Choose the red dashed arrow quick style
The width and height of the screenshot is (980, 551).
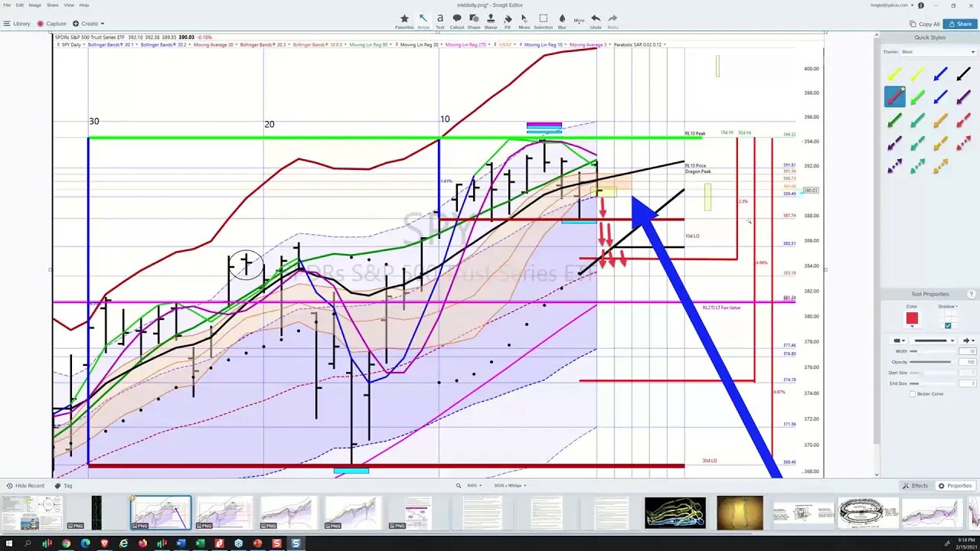963,120
